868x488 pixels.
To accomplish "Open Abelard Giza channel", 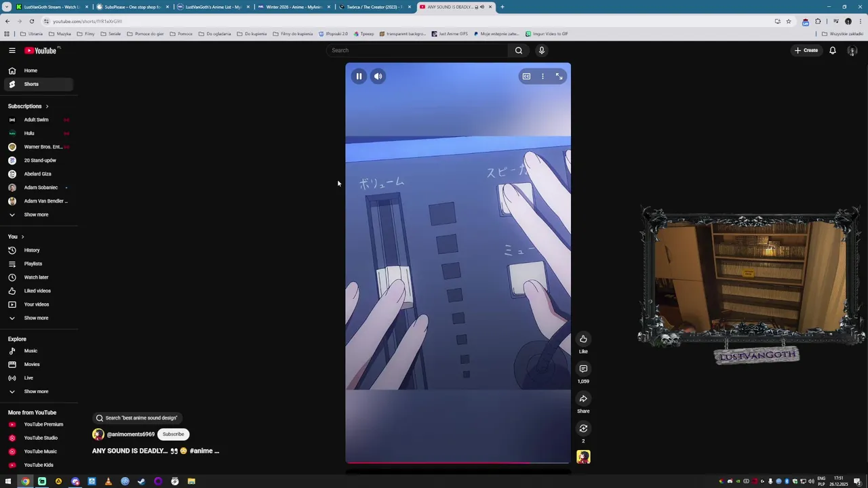I will point(38,174).
